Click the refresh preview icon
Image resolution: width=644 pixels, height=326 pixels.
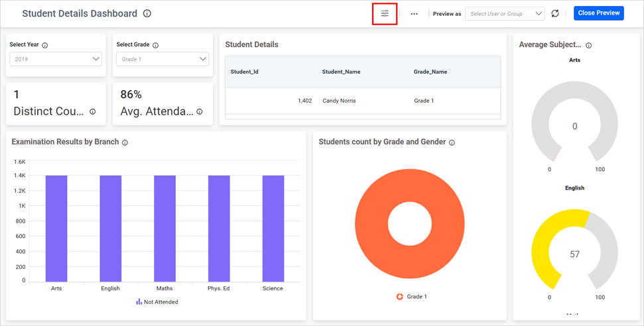tap(555, 13)
